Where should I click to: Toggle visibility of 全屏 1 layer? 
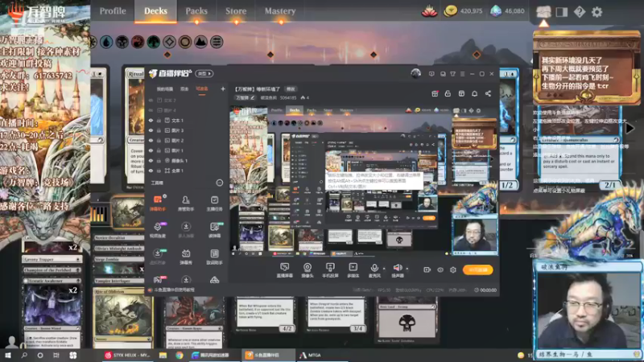coord(151,171)
